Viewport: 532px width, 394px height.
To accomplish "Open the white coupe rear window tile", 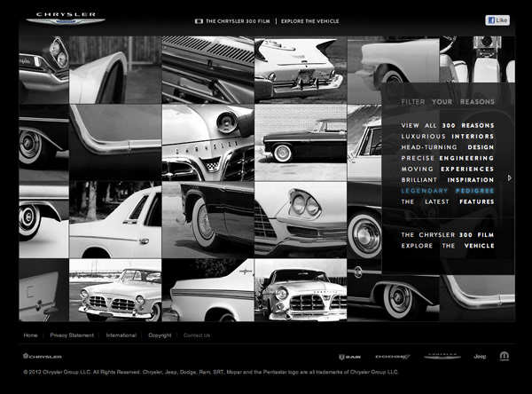I will pyautogui.click(x=115, y=219).
